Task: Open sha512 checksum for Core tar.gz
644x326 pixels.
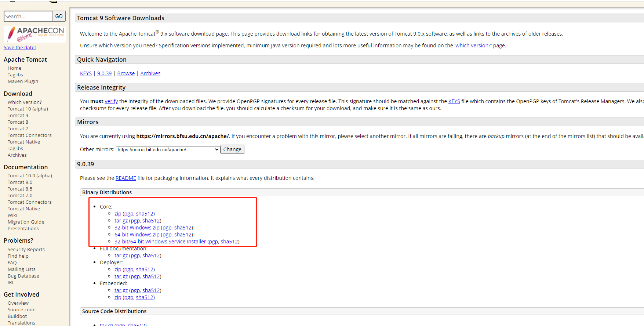Action: tap(151, 221)
